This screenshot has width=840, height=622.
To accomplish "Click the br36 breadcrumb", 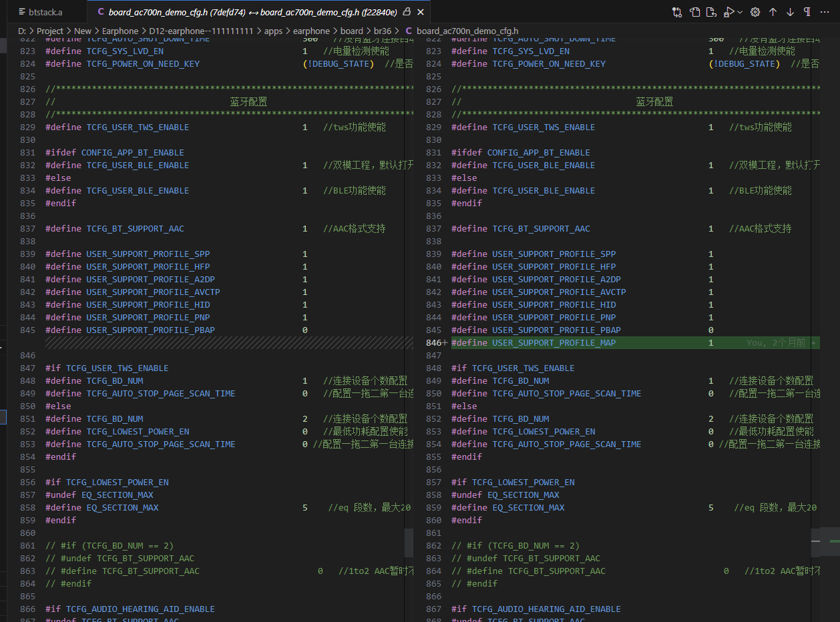I will [x=383, y=31].
